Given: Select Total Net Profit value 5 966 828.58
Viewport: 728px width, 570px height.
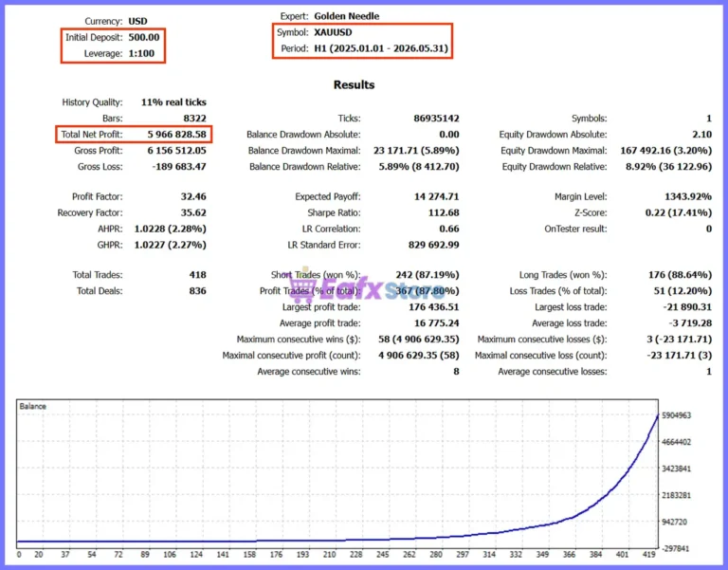Looking at the screenshot, I should coord(177,135).
